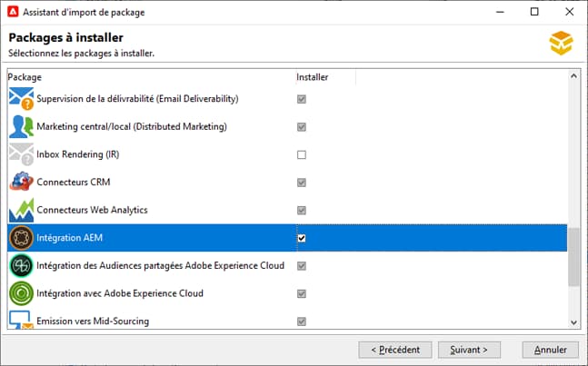Select the Inbox Rendering (IR) row text
The height and width of the screenshot is (366, 588).
pyautogui.click(x=78, y=154)
